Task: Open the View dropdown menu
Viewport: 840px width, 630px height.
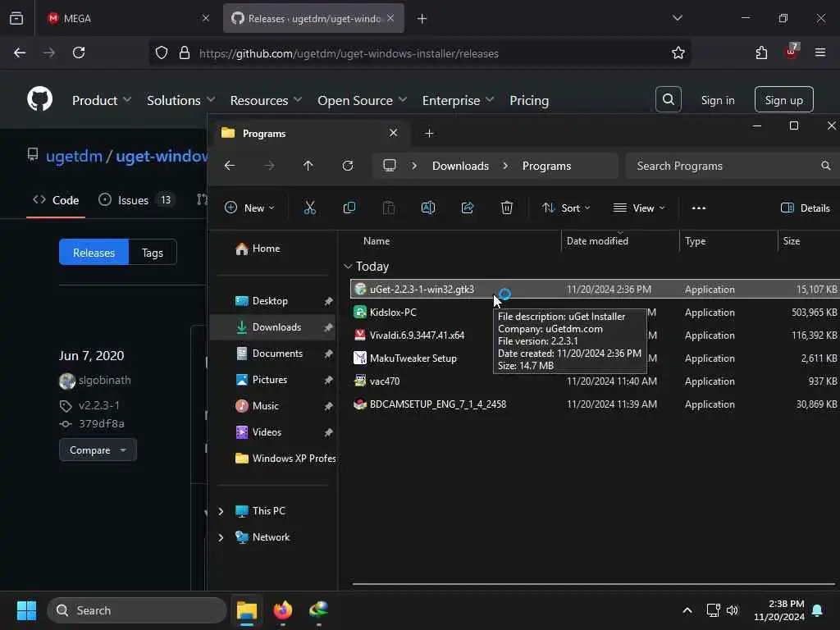Action: click(x=639, y=208)
